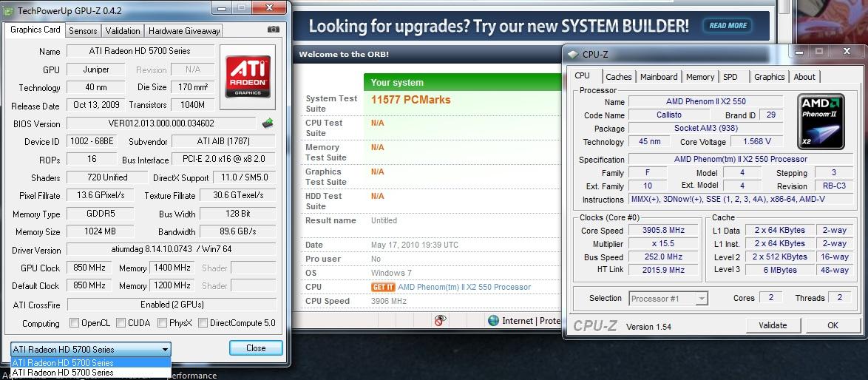The height and width of the screenshot is (380, 868).
Task: Click the orange GET IT badge
Action: point(383,287)
